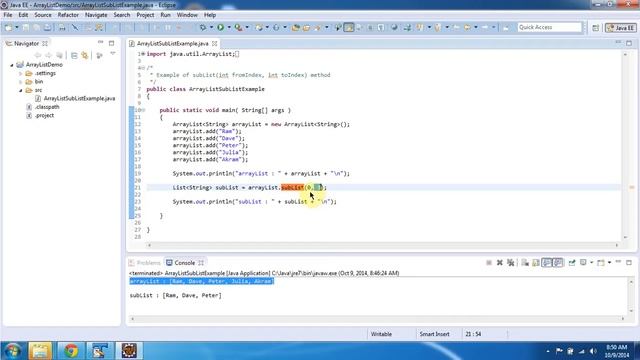Click Back arrow in Navigator toolbar
640x360 pixels.
pyautogui.click(x=38, y=55)
